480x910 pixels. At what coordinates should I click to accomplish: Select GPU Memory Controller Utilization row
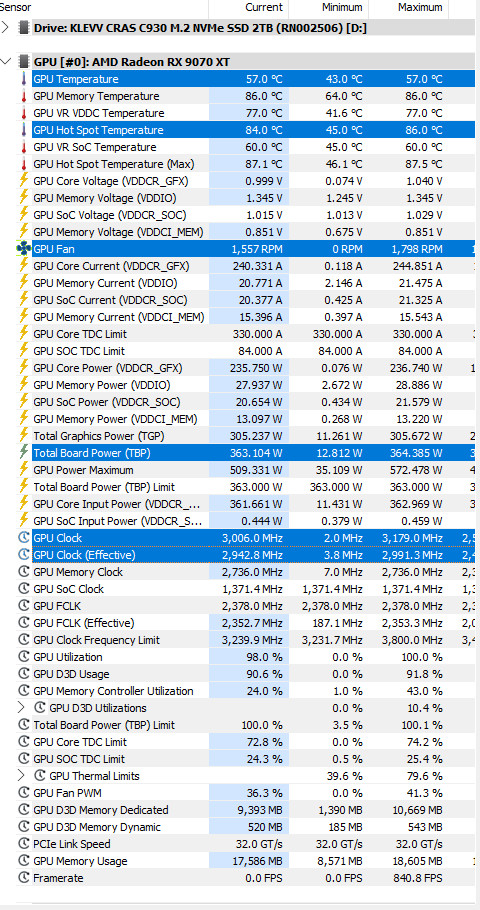tap(253, 691)
